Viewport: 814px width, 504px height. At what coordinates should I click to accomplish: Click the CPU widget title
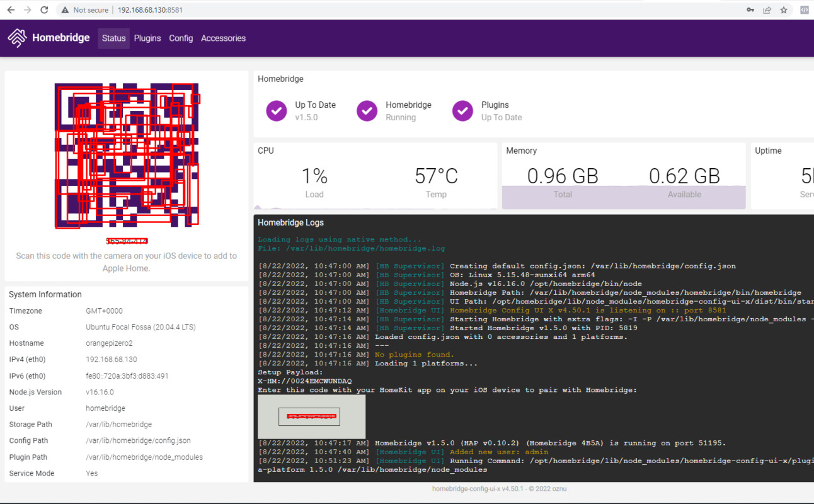(x=266, y=151)
